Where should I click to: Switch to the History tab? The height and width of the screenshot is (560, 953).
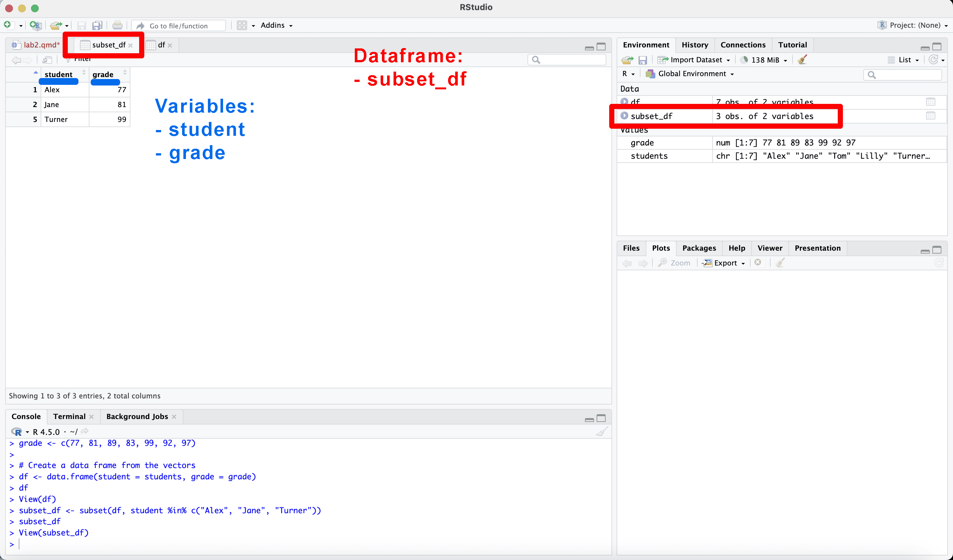click(695, 45)
